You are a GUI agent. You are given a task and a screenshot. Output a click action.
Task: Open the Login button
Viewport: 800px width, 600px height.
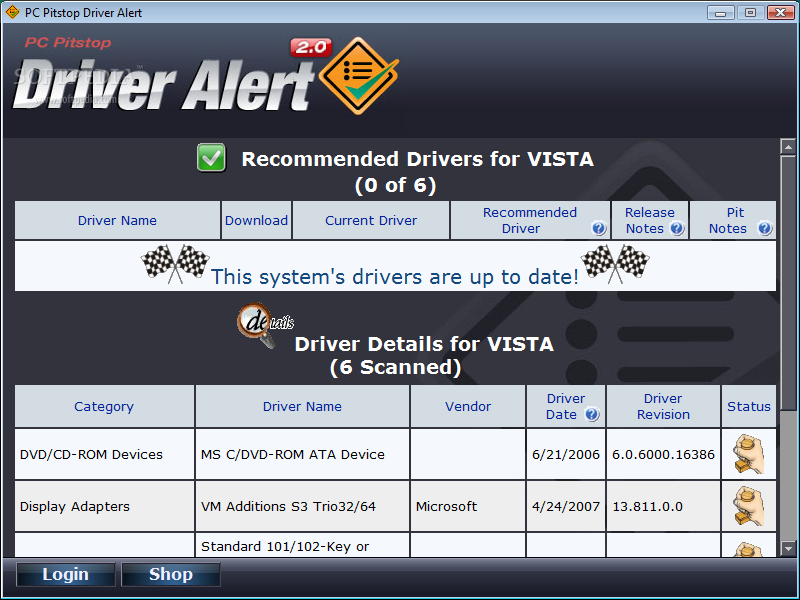click(x=66, y=574)
